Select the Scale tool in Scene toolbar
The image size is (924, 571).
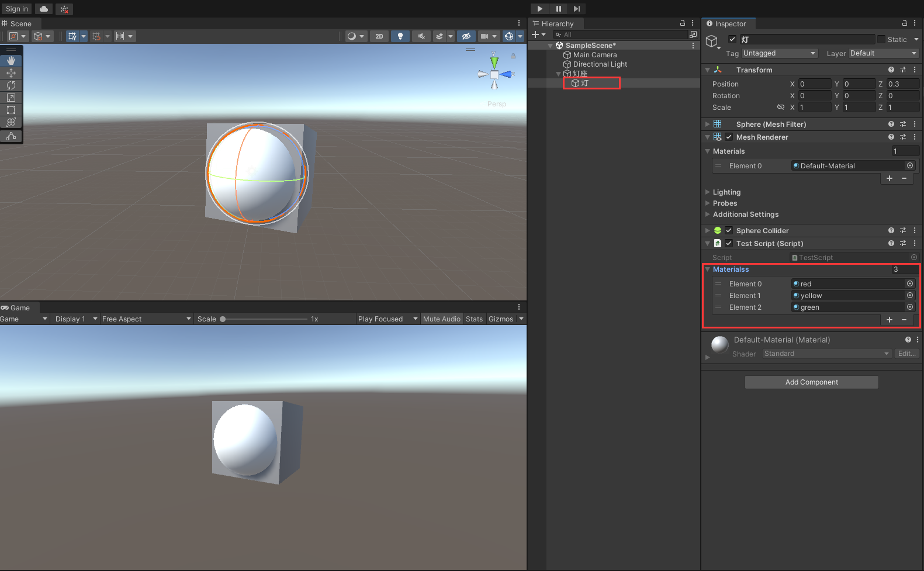11,98
